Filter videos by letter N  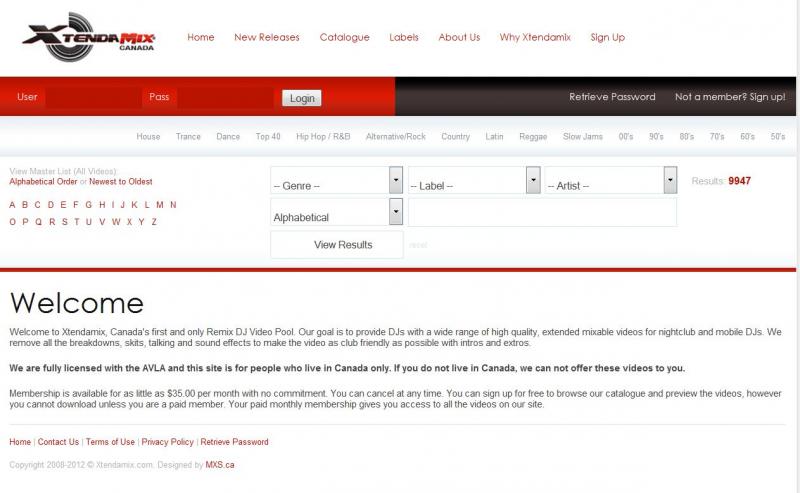pyautogui.click(x=173, y=205)
